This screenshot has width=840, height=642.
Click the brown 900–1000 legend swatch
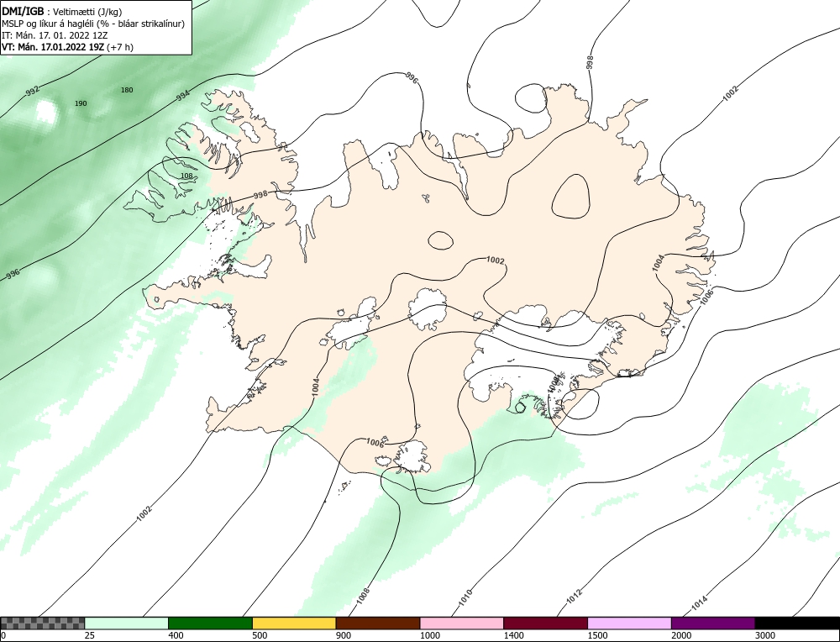point(378,624)
